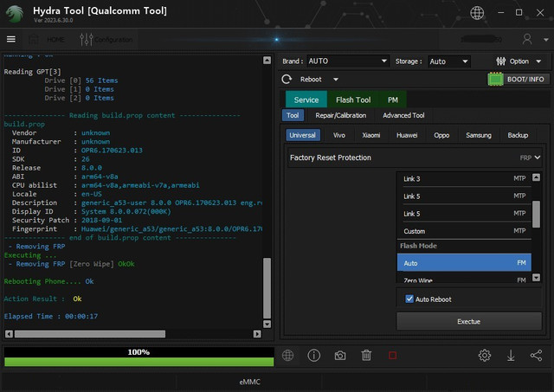Click the BOOT/ INFO button label
This screenshot has height=392, width=554.
pos(525,79)
